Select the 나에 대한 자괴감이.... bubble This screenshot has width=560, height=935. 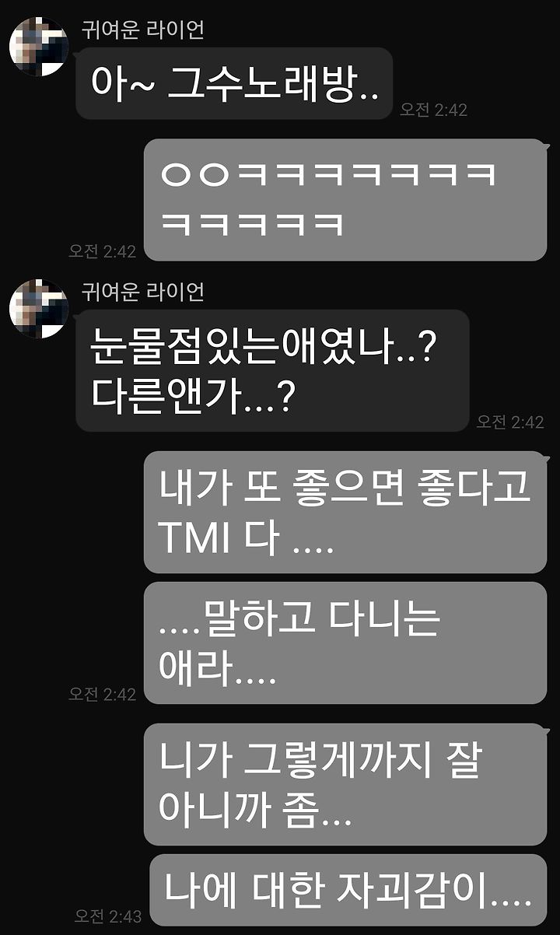(348, 890)
